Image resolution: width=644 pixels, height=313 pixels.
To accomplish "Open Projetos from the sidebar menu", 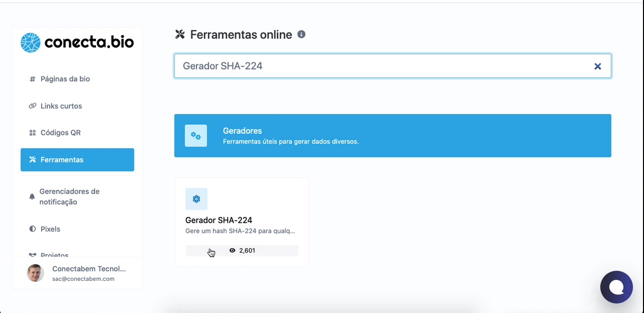I will (x=54, y=255).
